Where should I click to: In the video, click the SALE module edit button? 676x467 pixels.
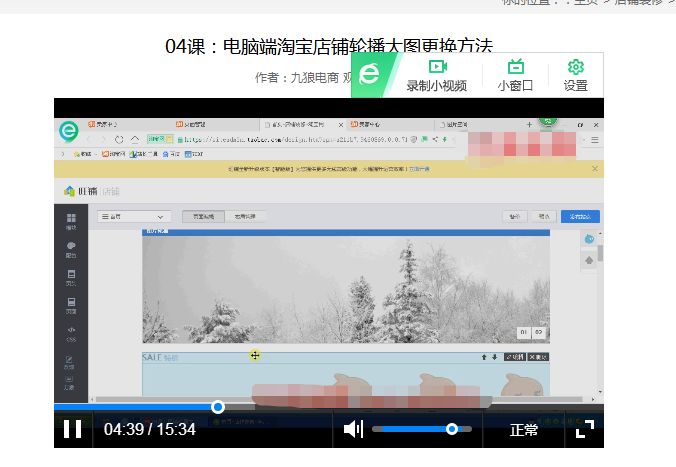515,357
